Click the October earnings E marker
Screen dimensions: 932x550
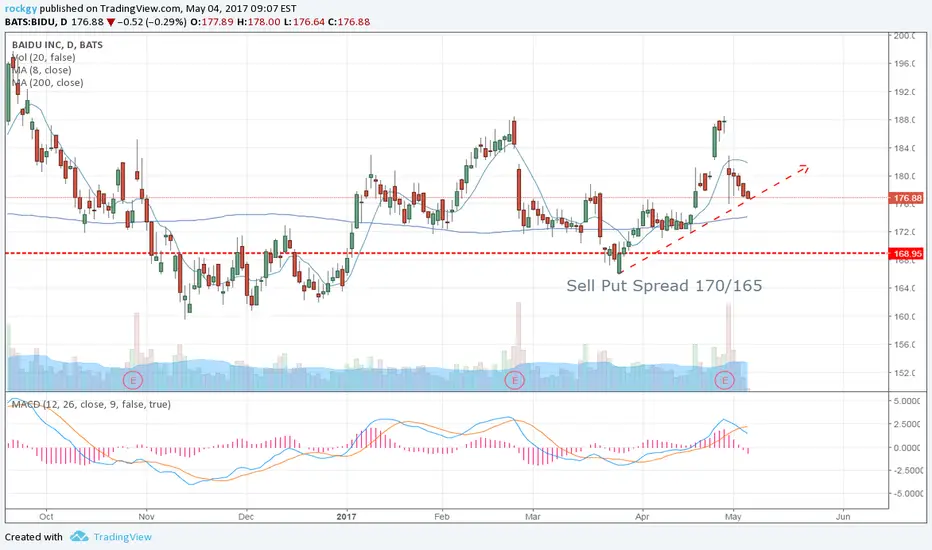coord(133,380)
